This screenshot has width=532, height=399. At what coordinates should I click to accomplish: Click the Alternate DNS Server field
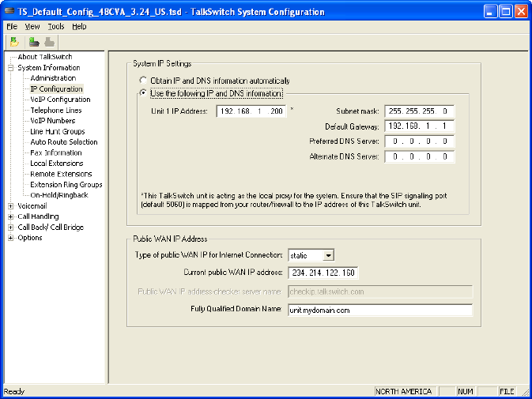(420, 156)
